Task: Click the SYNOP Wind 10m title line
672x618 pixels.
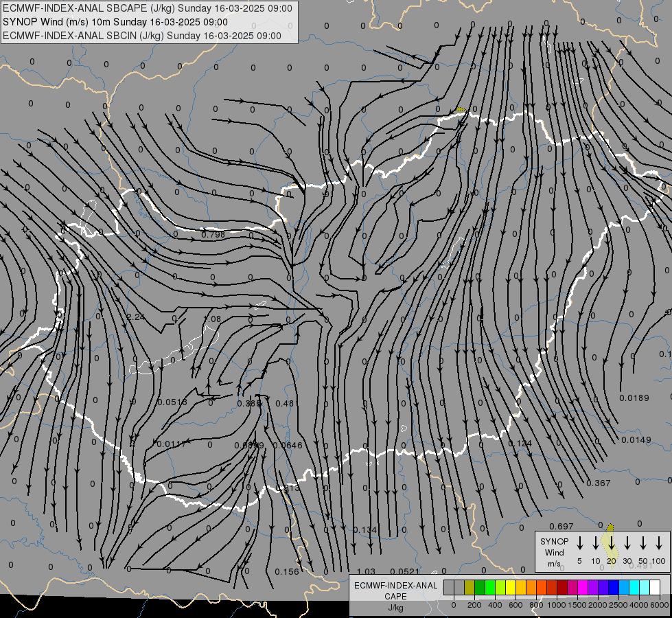Action: 115,22
